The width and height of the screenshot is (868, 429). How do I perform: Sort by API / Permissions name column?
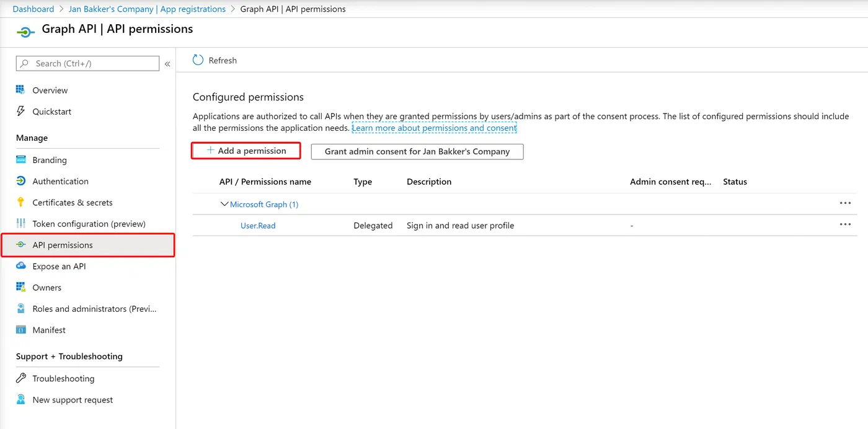(x=265, y=182)
